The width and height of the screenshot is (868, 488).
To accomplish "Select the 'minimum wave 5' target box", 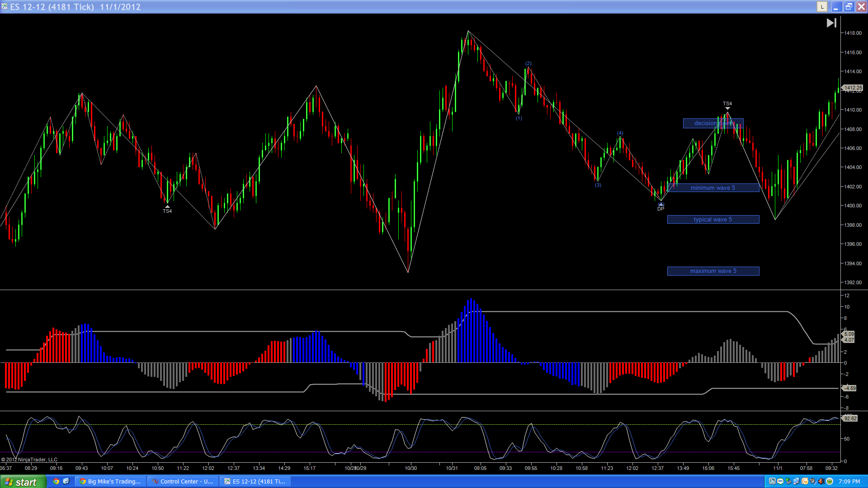I will [713, 188].
